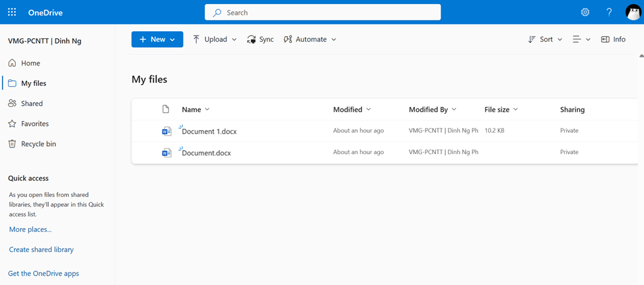Image resolution: width=644 pixels, height=285 pixels.
Task: Open Document 1.docx file name
Action: click(209, 132)
